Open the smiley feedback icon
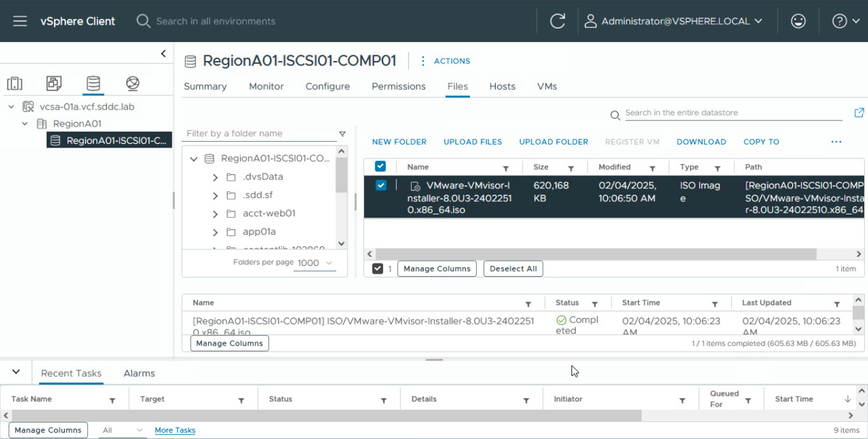Viewport: 868px width, 439px height. tap(797, 21)
